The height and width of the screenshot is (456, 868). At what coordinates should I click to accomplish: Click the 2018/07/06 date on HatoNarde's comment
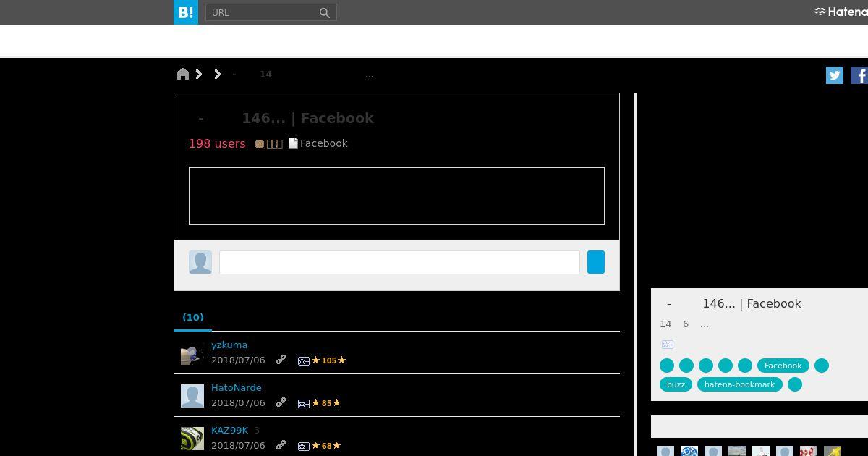238,403
